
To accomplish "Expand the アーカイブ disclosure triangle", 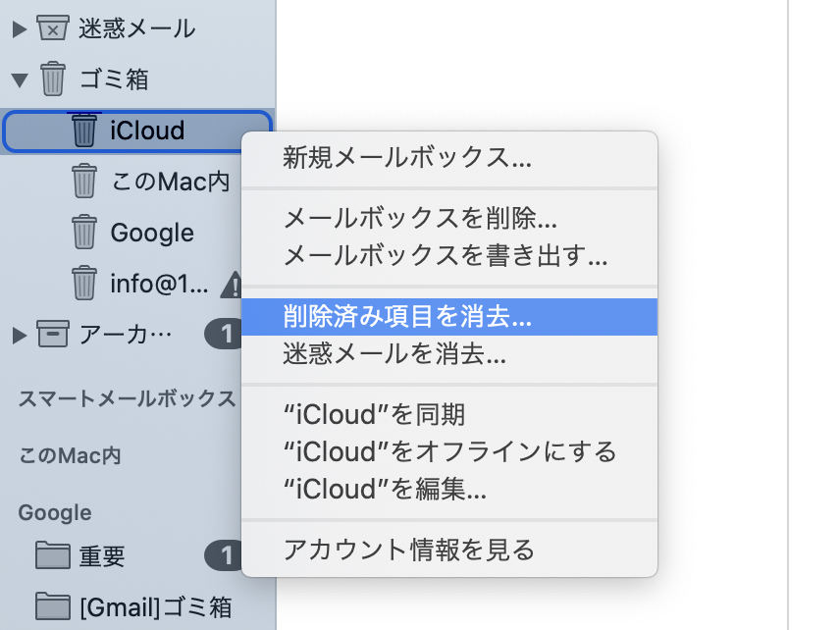I will click(20, 335).
